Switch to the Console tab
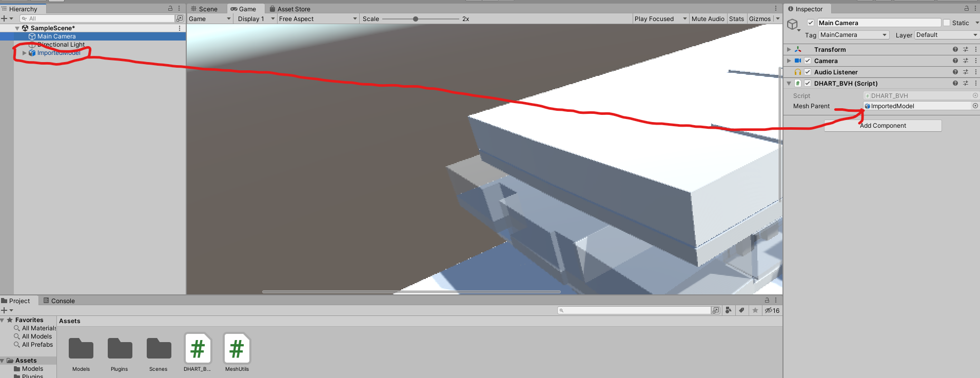Image resolution: width=980 pixels, height=378 pixels. click(59, 301)
